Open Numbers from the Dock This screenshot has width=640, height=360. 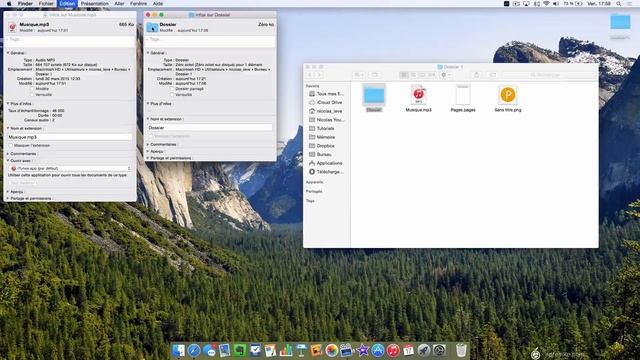tap(286, 350)
